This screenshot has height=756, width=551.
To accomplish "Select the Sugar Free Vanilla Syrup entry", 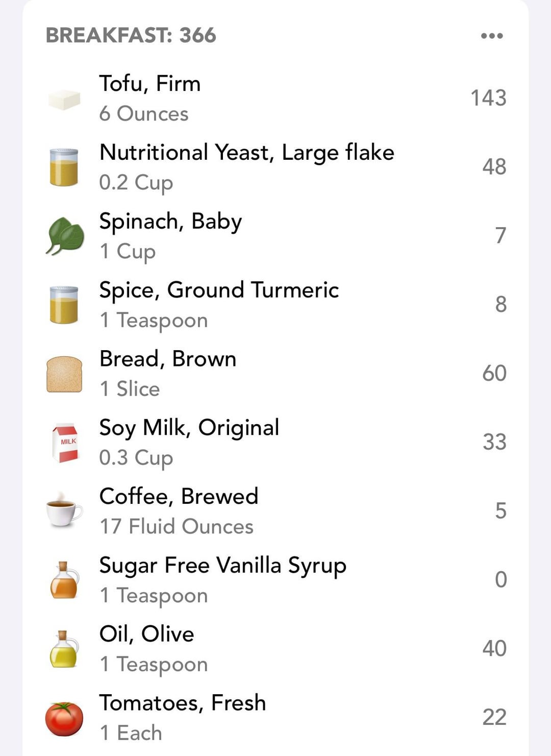I will (x=222, y=566).
